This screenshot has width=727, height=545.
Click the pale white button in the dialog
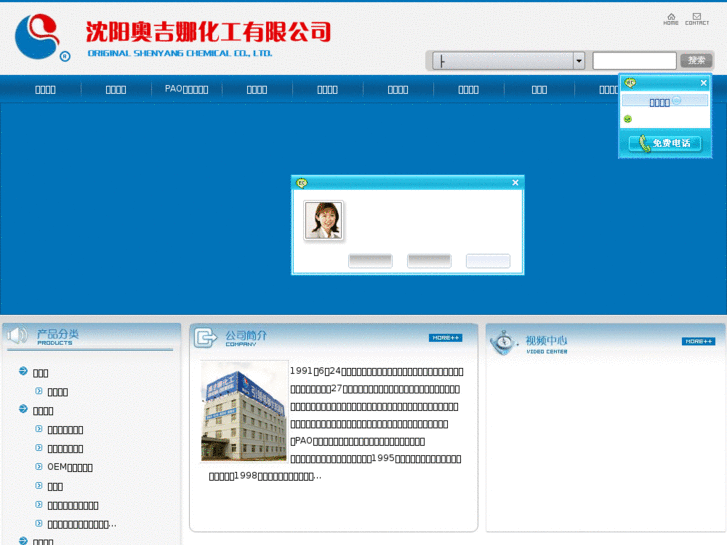(488, 261)
